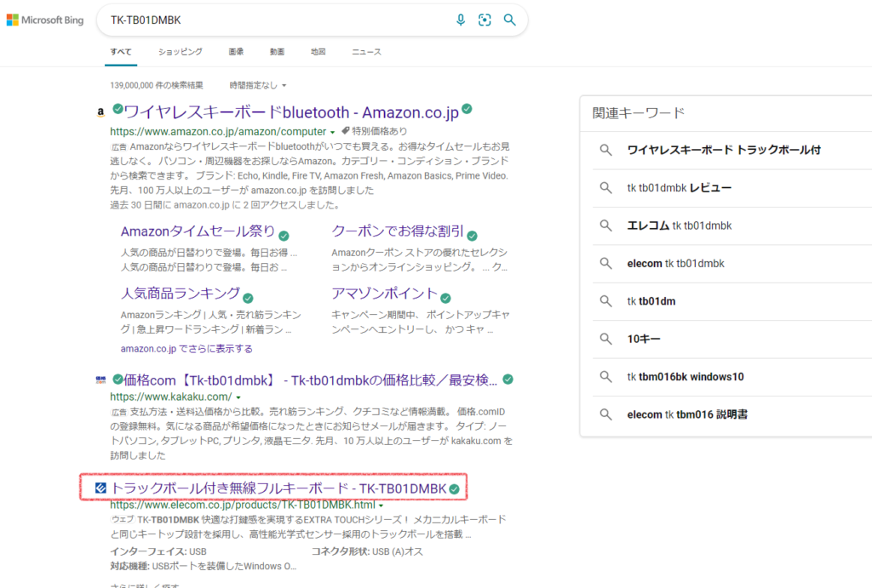Switch to the 動画 tab

[x=277, y=52]
